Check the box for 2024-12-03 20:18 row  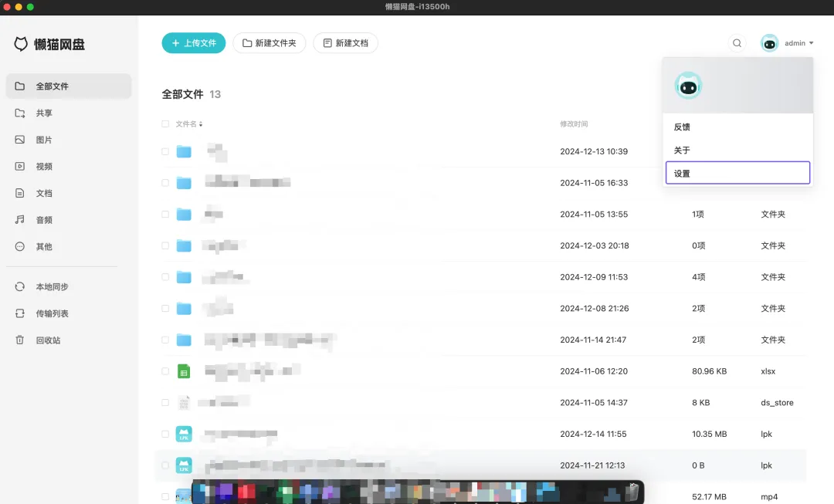tap(165, 245)
